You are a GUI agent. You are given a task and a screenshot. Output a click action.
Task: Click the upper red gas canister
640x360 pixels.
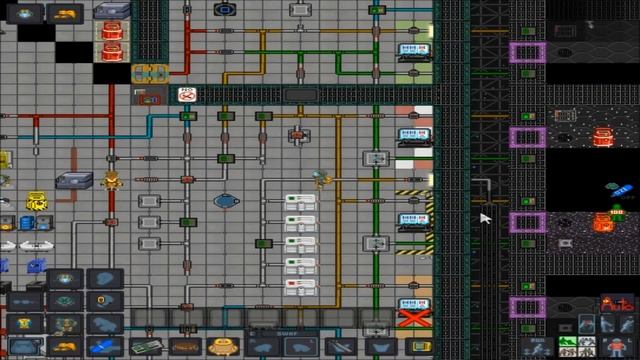(111, 31)
